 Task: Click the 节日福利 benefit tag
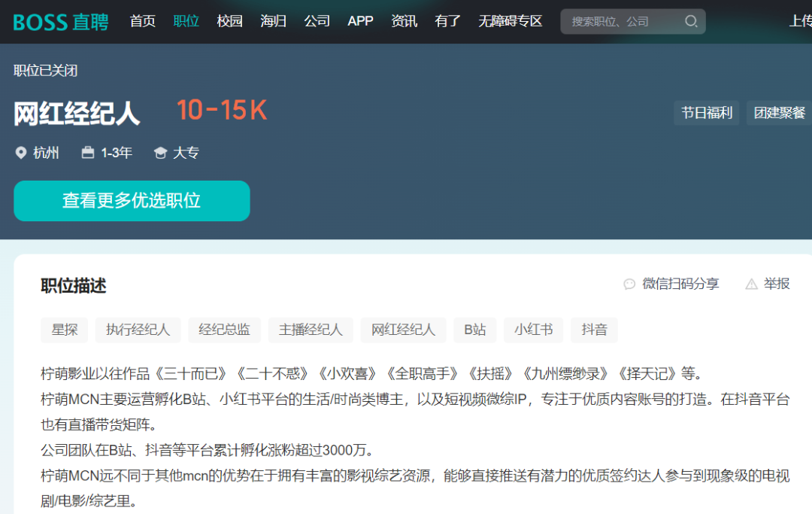706,113
